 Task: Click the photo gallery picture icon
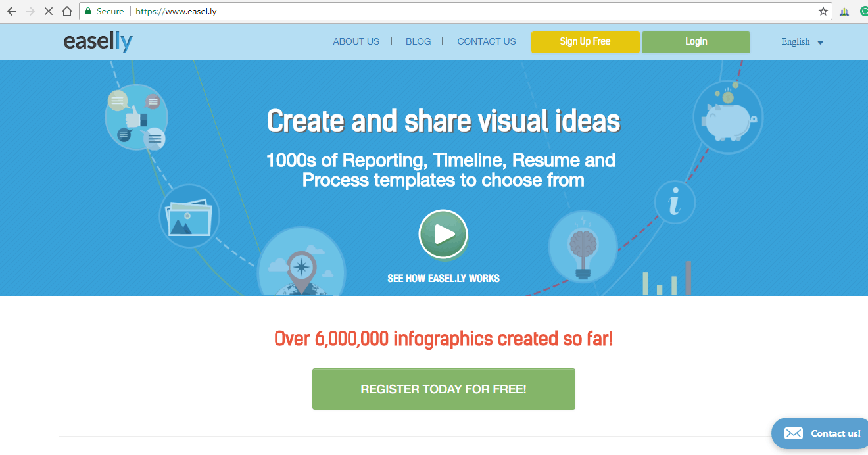coord(189,216)
